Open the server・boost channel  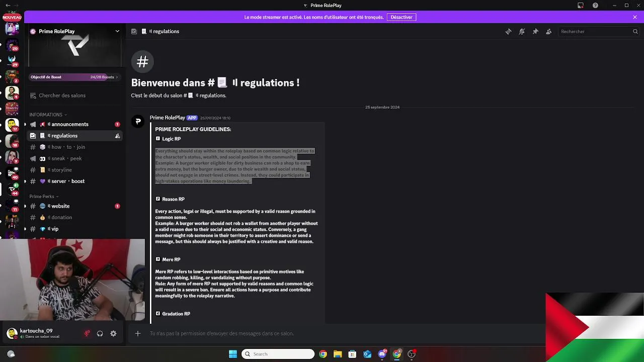pos(74,181)
